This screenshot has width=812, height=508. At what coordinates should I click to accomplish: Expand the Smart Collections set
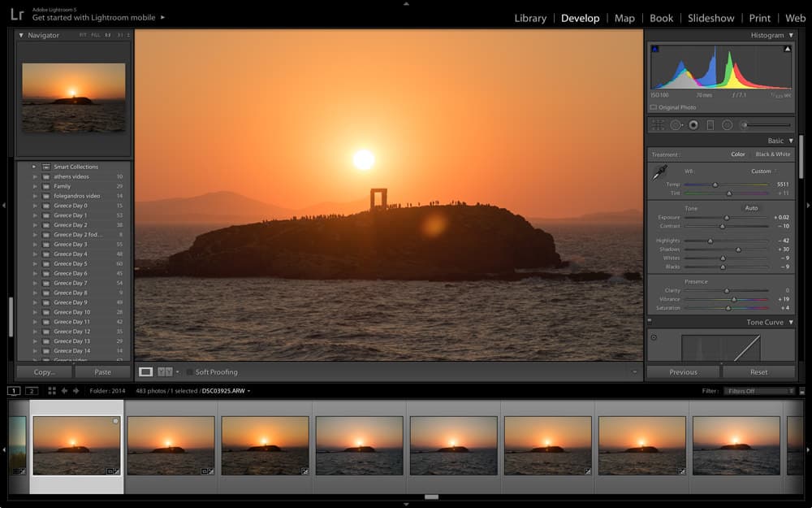pyautogui.click(x=34, y=167)
